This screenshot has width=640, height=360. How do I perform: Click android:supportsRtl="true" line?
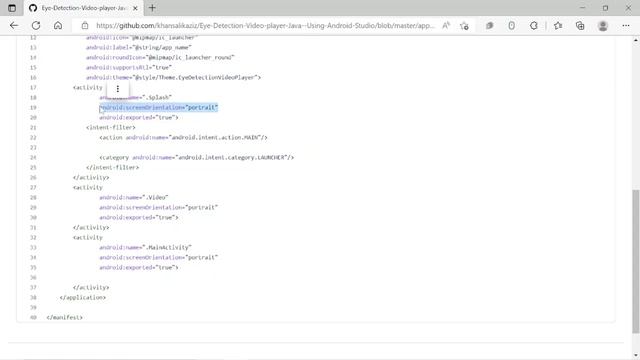pos(129,67)
